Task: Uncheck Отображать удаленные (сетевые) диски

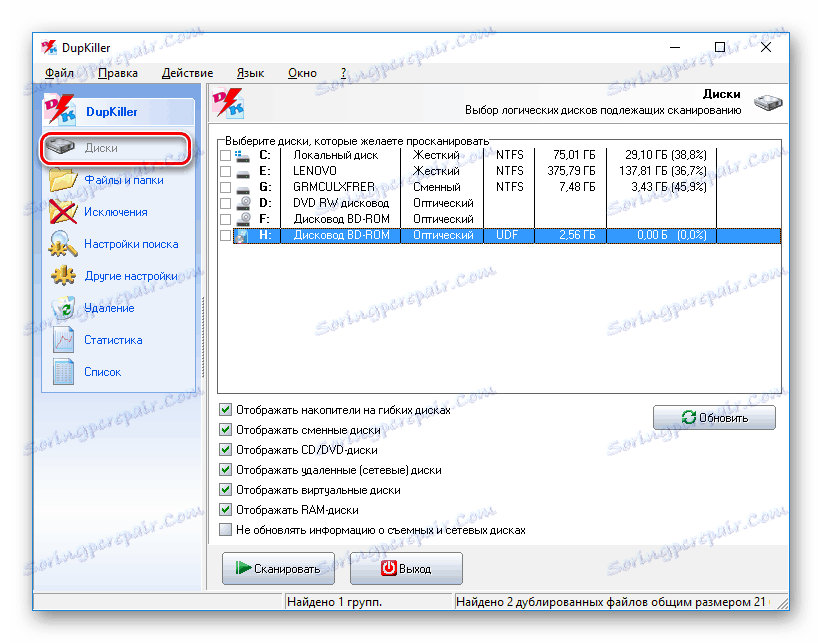Action: click(x=225, y=470)
